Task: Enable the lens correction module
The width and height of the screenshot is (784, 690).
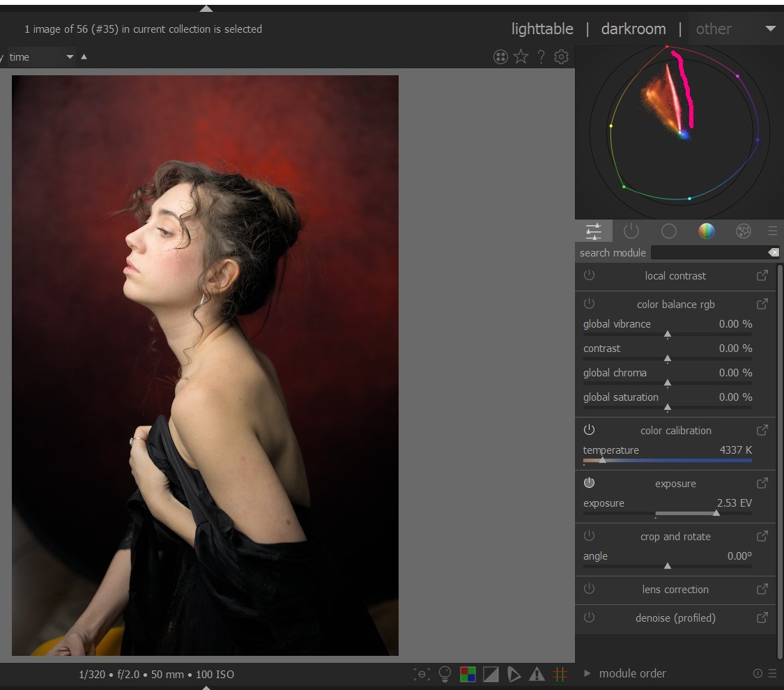Action: click(589, 588)
